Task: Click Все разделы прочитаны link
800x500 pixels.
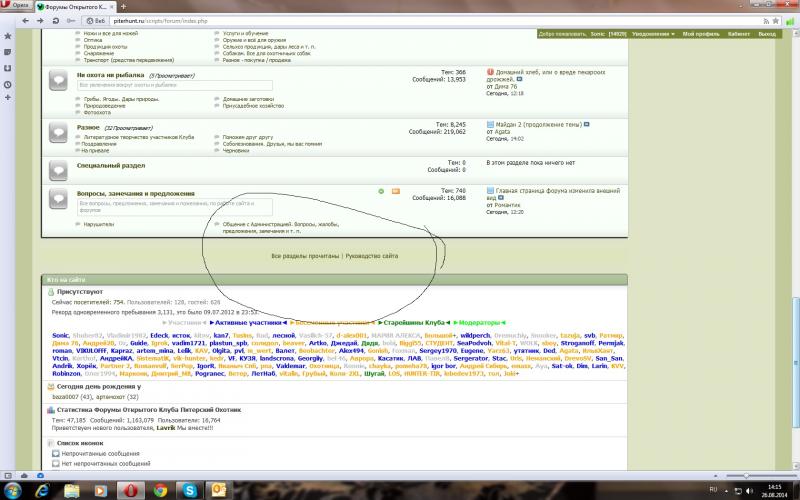Action: click(x=305, y=256)
